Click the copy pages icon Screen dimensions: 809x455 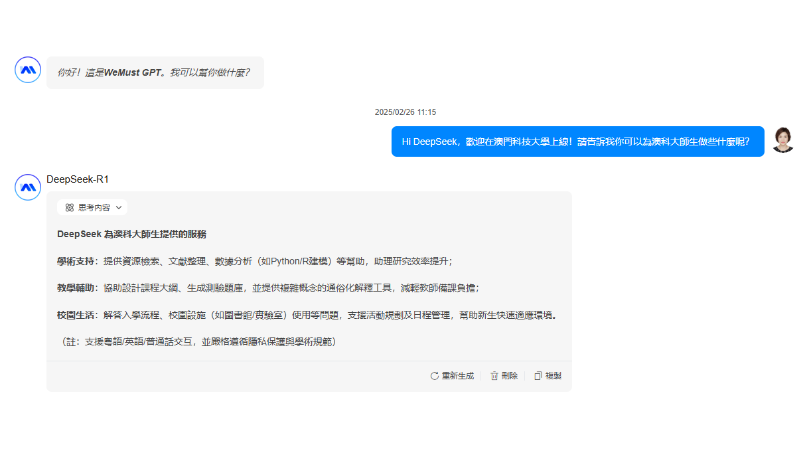[538, 376]
